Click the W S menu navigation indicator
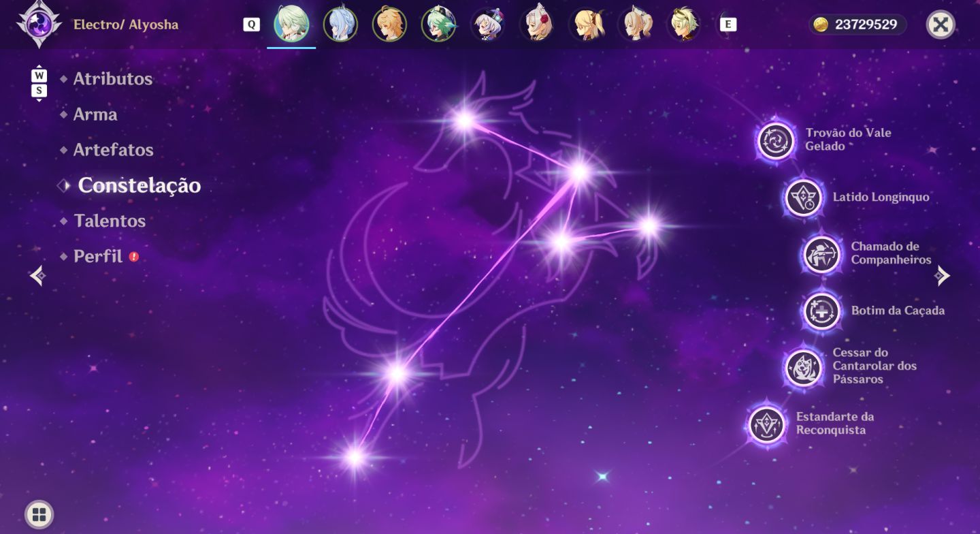The width and height of the screenshot is (980, 534). point(39,84)
